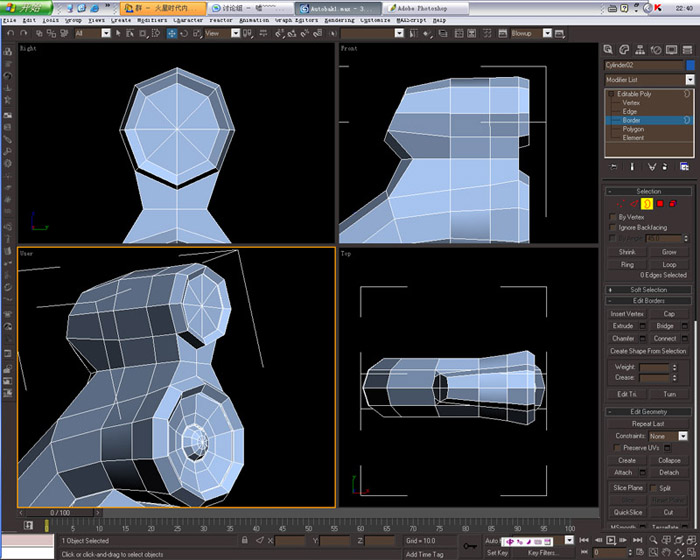Click the blue object color swatch
The height and width of the screenshot is (560, 700).
pos(690,65)
